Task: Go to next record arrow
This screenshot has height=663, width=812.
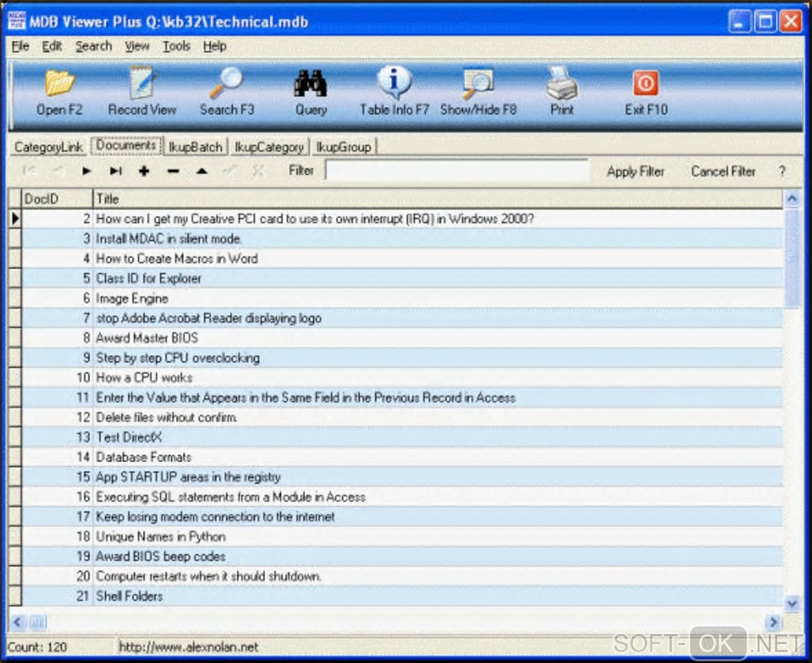Action: [87, 171]
